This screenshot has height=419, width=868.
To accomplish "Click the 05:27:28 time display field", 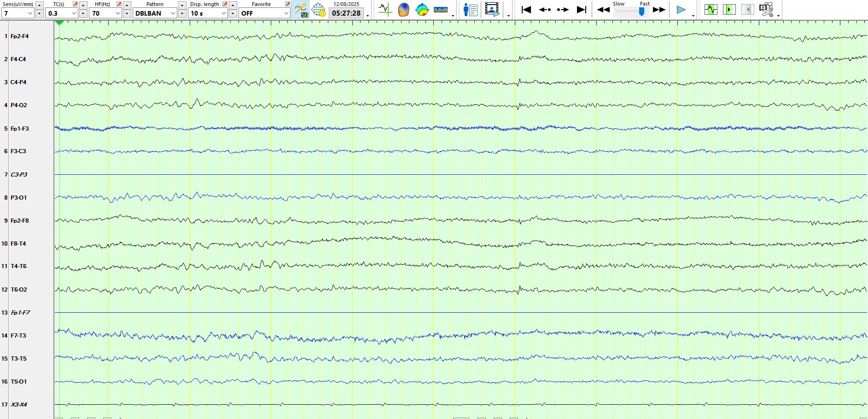I will (346, 13).
